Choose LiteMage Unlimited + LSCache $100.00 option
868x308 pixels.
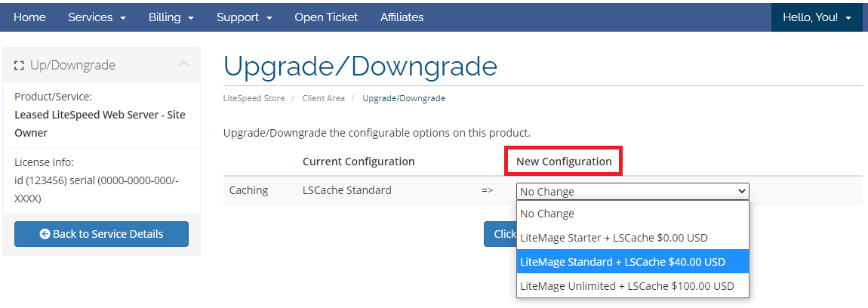[x=633, y=286]
